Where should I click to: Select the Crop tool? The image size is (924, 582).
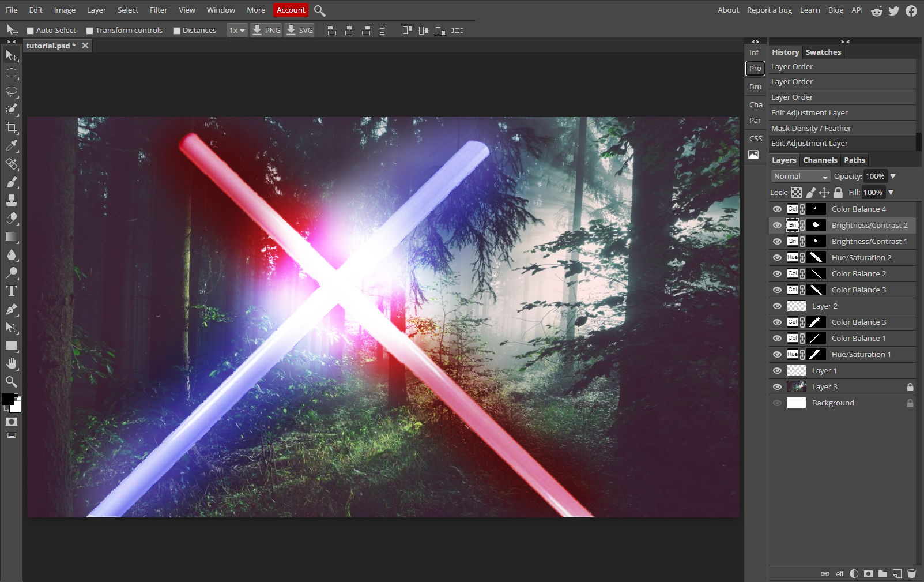12,127
